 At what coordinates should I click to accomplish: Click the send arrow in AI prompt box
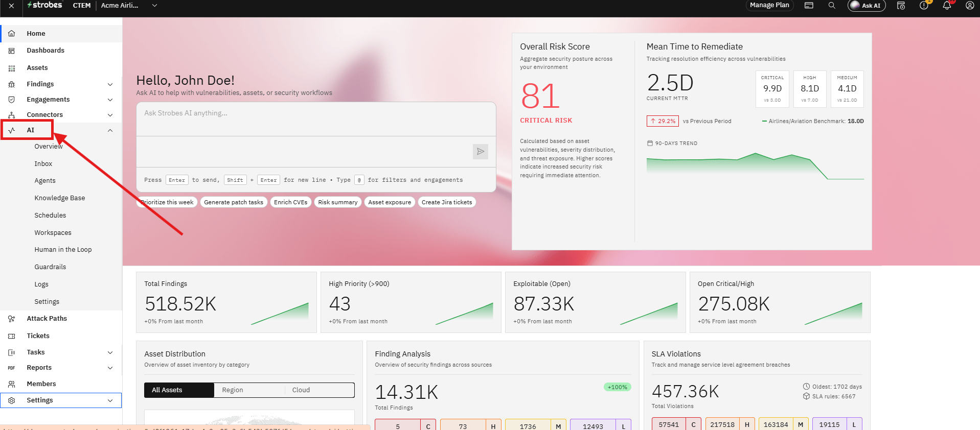480,151
